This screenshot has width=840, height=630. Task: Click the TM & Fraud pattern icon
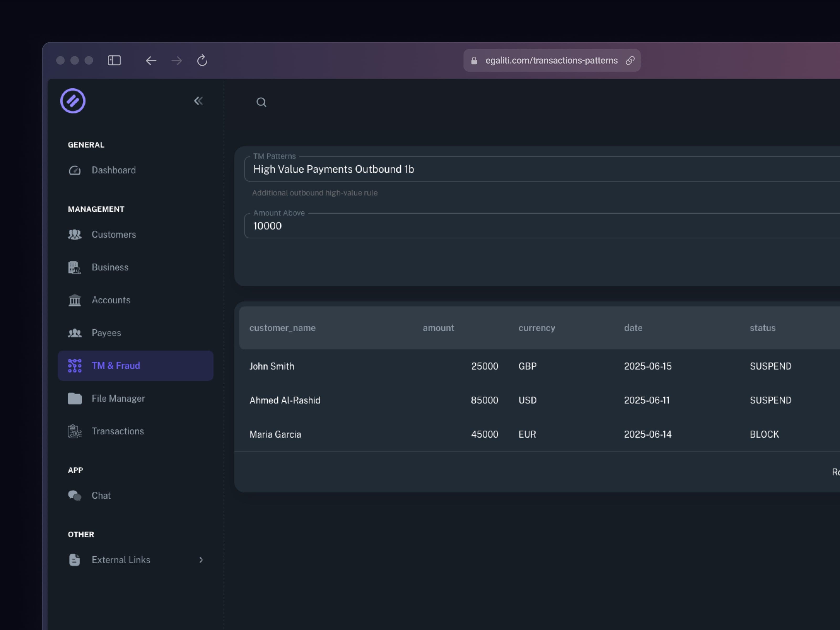[75, 366]
